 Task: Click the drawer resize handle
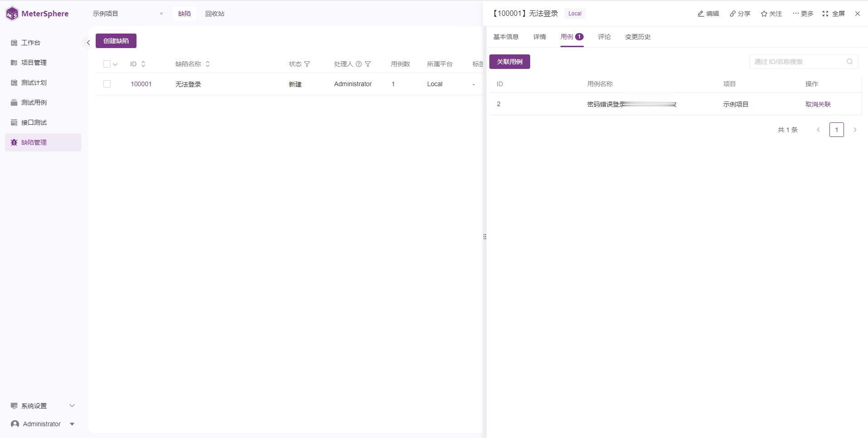pos(485,237)
